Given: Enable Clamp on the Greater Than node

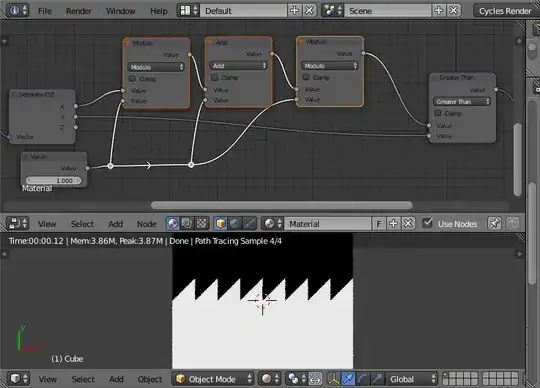Looking at the screenshot, I should 438,113.
